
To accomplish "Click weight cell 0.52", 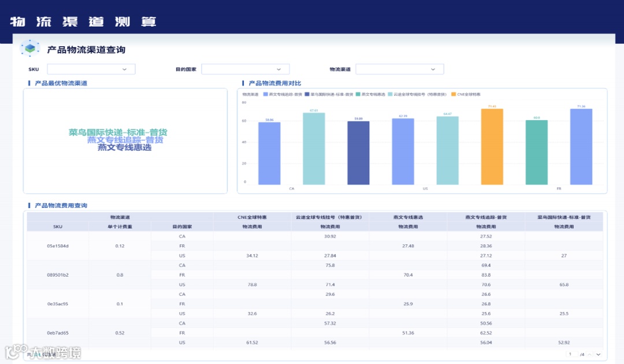I will 120,333.
